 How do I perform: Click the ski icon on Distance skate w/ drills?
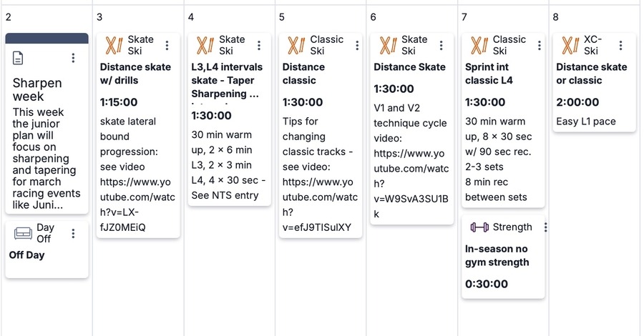[114, 46]
